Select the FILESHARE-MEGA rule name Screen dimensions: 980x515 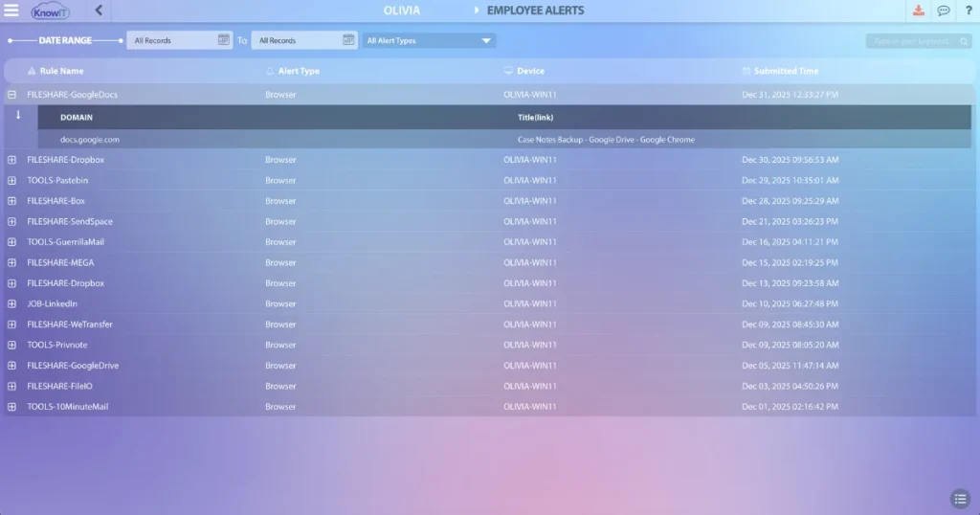click(60, 262)
